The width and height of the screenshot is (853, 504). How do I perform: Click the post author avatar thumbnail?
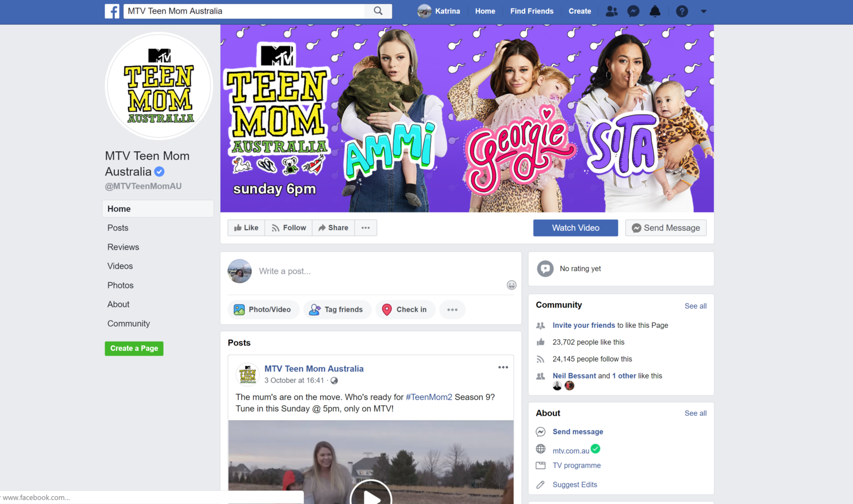[x=247, y=374]
